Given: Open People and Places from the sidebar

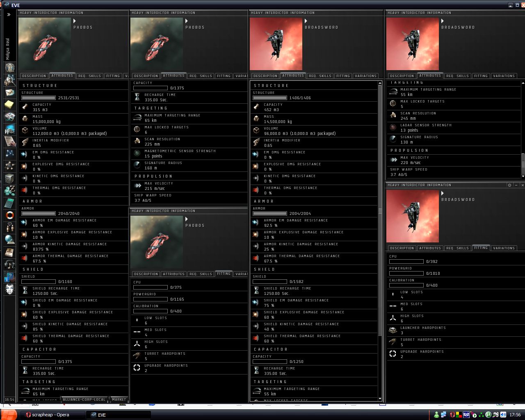Looking at the screenshot, I should pos(10,80).
